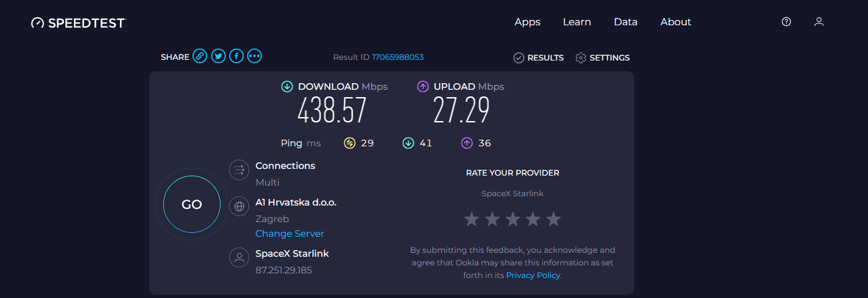Viewport: 868px width, 298px height.
Task: Rate provider with fifth star
Action: pos(554,219)
